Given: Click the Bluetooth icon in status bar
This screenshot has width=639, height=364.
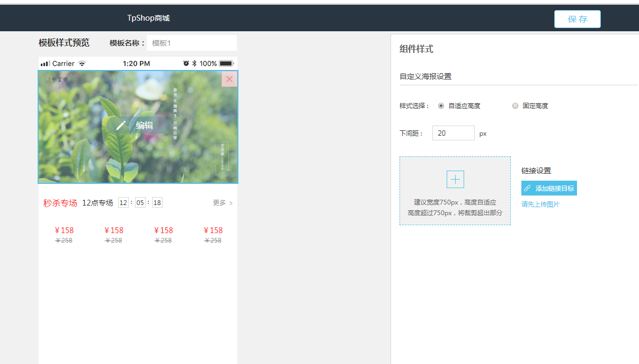Looking at the screenshot, I should [194, 64].
